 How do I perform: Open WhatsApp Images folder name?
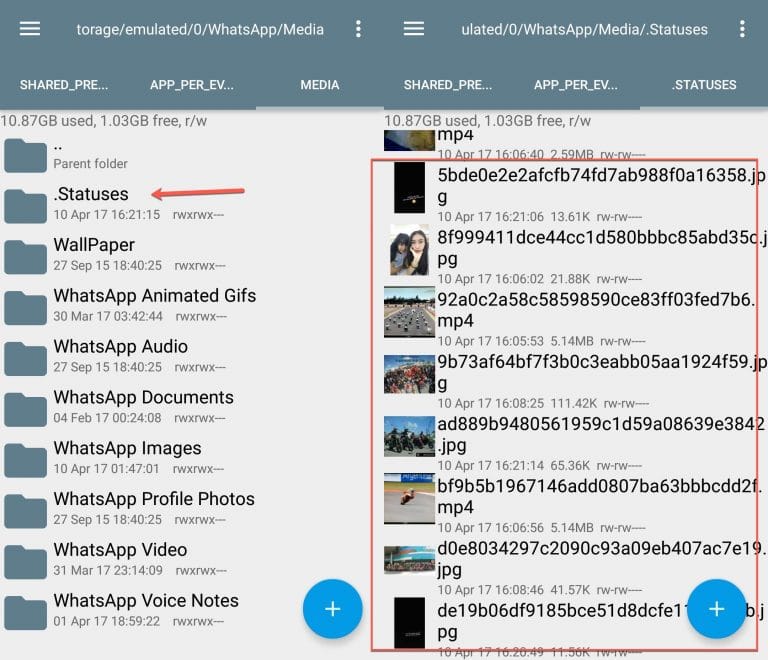127,448
